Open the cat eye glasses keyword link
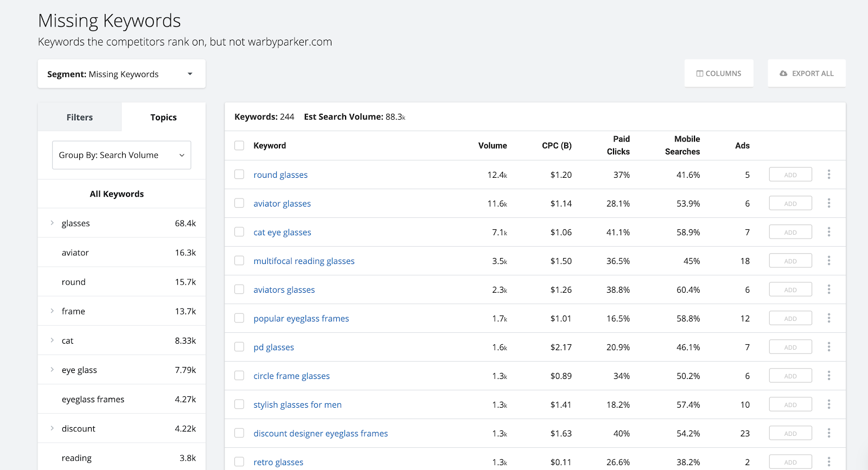Viewport: 868px width, 470px height. [x=282, y=232]
